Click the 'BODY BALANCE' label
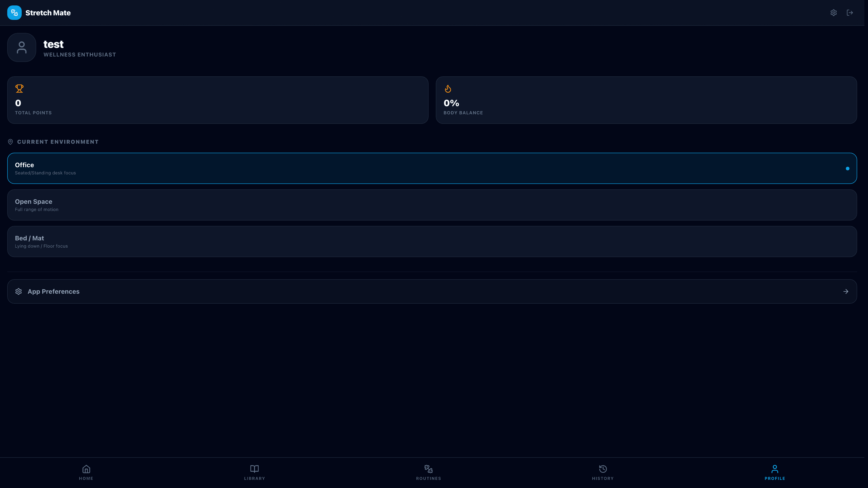Screen dimensions: 868x488 tap(463, 113)
